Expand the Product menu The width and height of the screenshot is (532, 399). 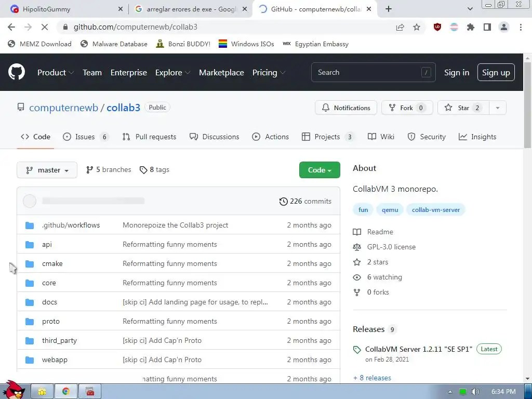pos(56,73)
